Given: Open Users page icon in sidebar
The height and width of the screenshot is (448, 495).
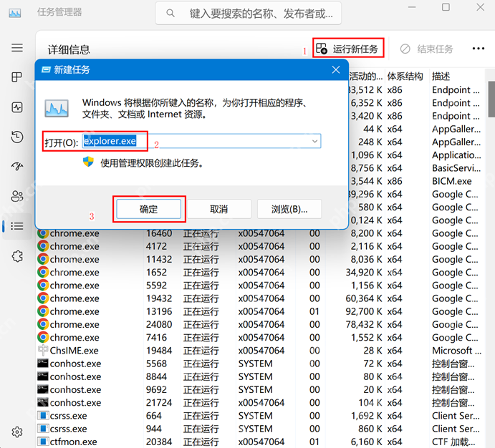Looking at the screenshot, I should point(17,196).
